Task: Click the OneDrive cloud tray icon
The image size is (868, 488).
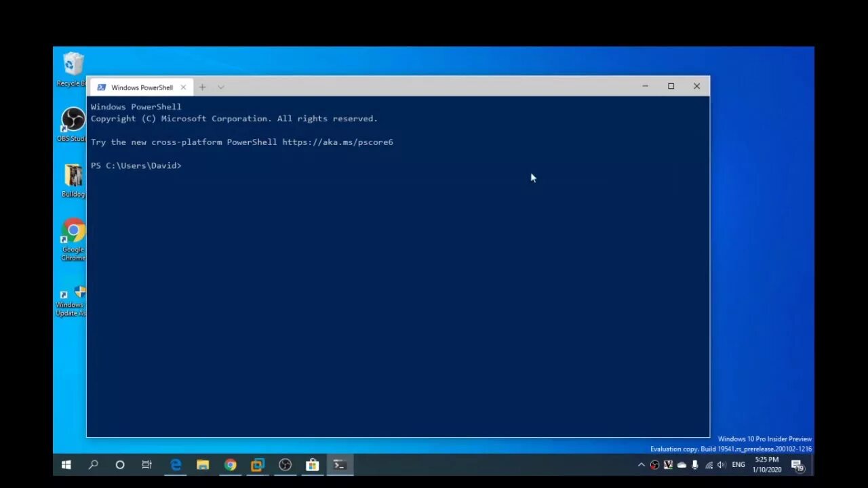Action: coord(682,465)
